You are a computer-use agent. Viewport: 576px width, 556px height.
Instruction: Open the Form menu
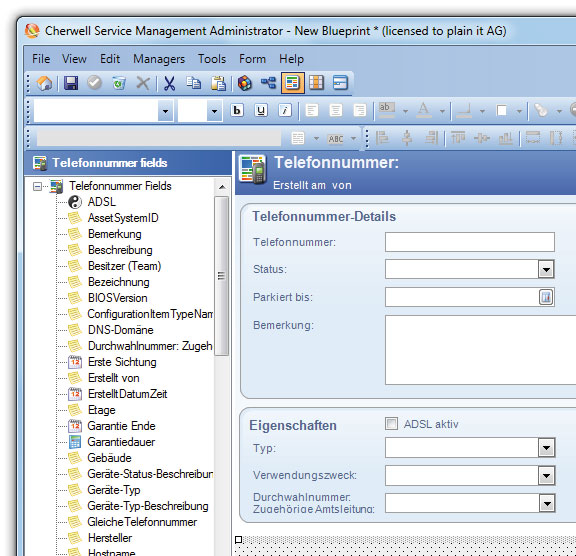coord(252,59)
